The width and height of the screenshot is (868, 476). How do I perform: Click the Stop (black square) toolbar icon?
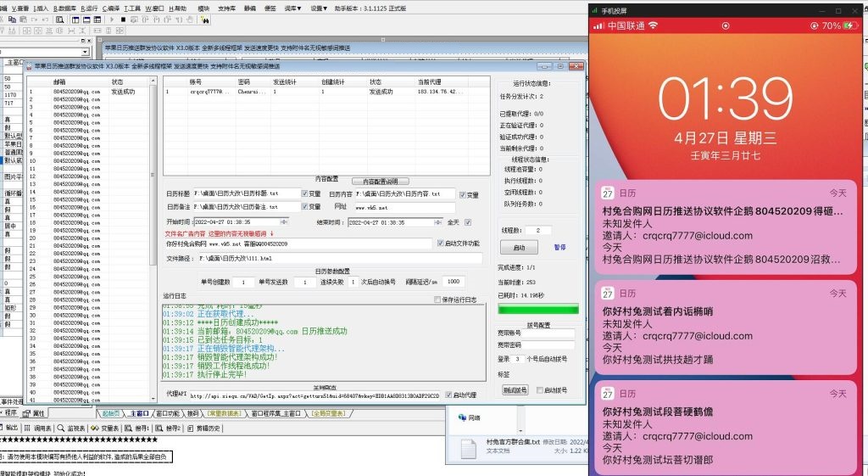click(124, 19)
